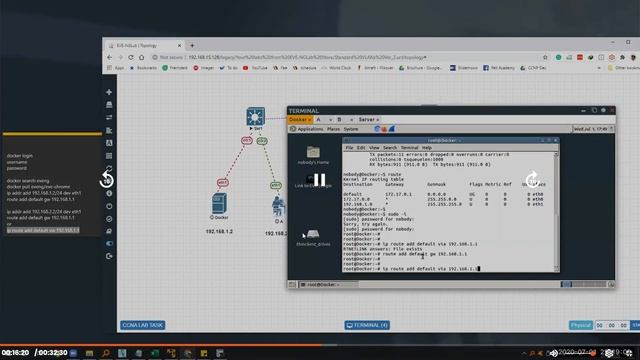
Task: Click the refresh topology icon in sidebar
Action: pyautogui.click(x=109, y=168)
